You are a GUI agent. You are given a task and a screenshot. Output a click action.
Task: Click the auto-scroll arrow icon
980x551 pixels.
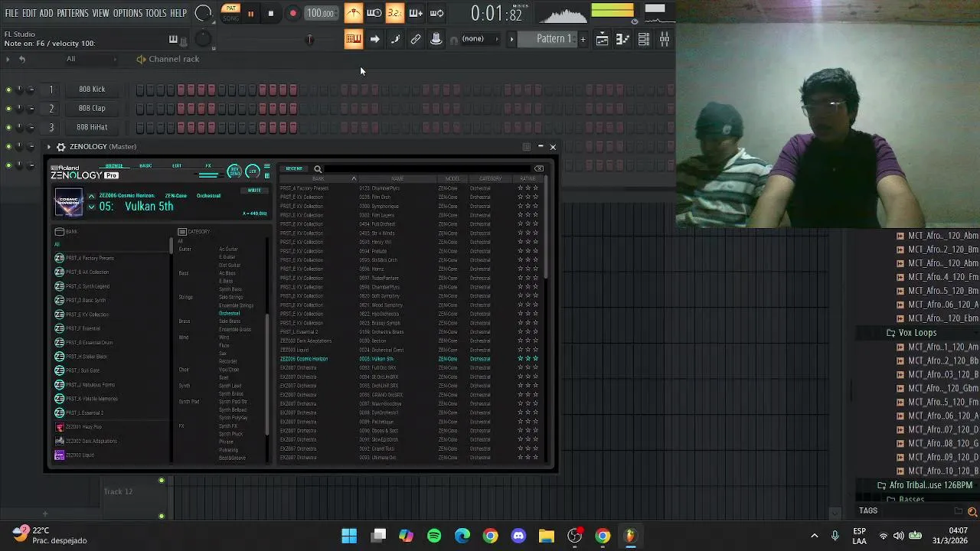[374, 39]
